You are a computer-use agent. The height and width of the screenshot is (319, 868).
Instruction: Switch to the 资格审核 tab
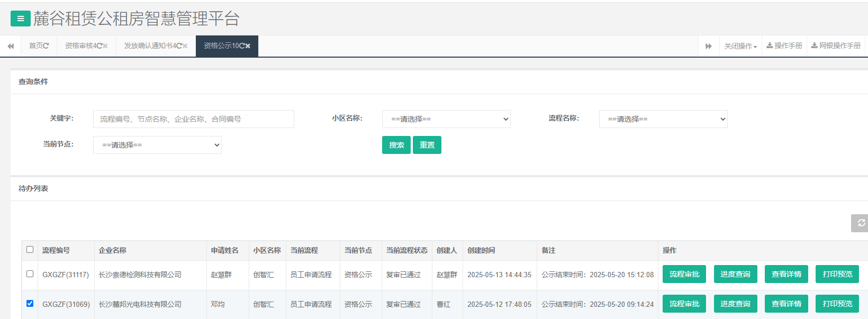80,46
